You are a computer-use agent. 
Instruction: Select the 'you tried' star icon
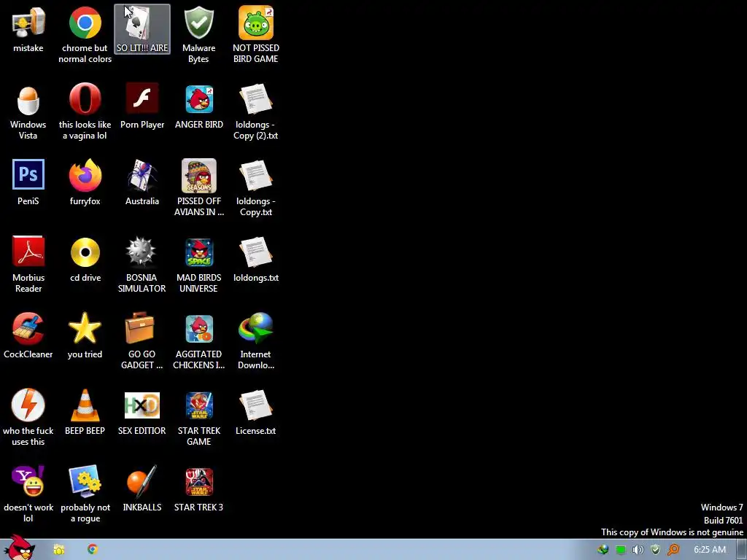85,336
